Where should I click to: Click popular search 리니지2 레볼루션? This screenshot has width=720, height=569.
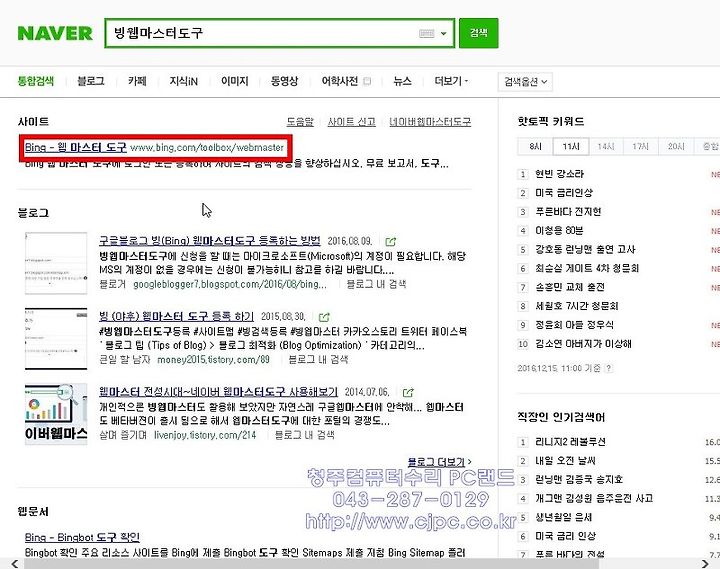pos(570,442)
